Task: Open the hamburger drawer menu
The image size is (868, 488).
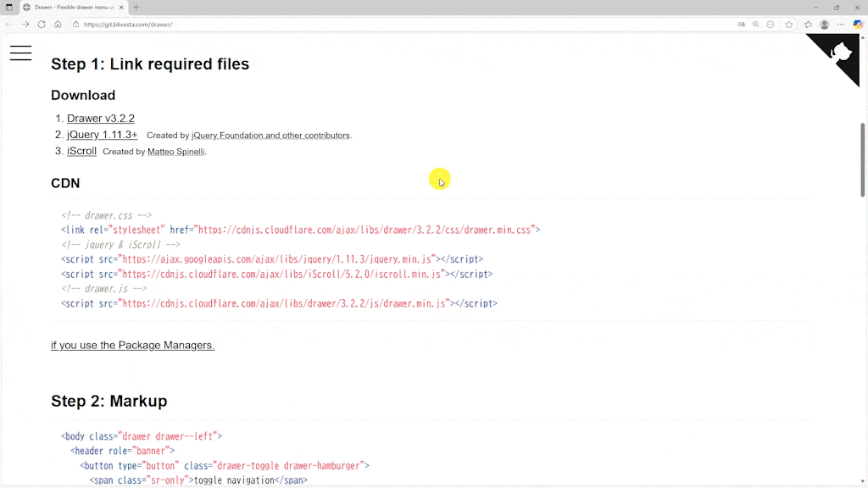Action: [x=21, y=53]
